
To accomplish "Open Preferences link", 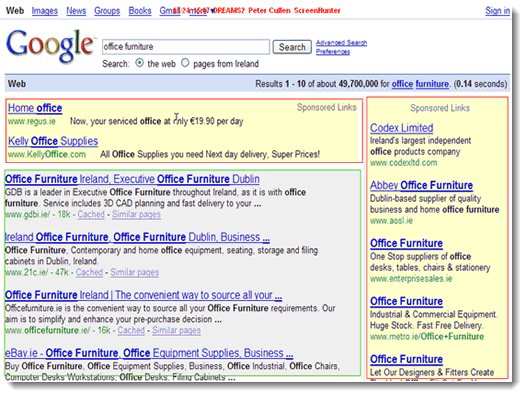I will pyautogui.click(x=333, y=51).
